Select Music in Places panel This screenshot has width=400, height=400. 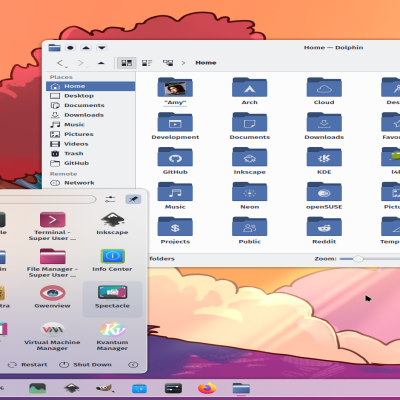pos(90,125)
